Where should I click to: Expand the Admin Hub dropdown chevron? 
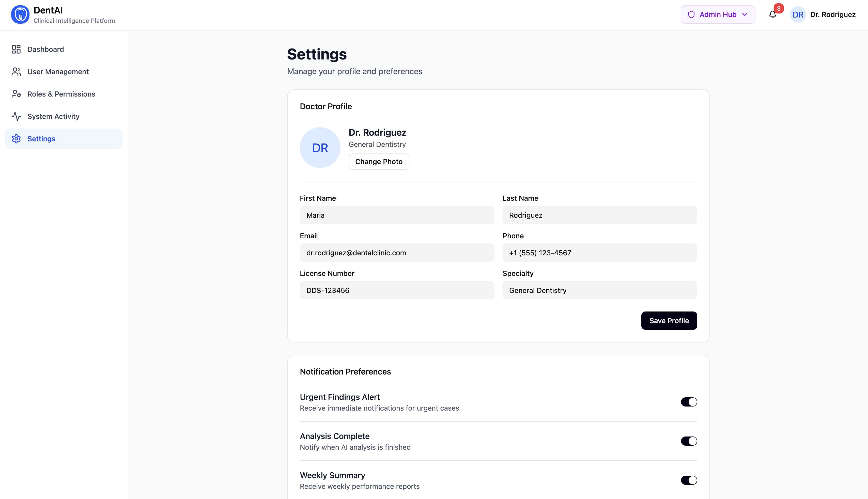pyautogui.click(x=745, y=15)
